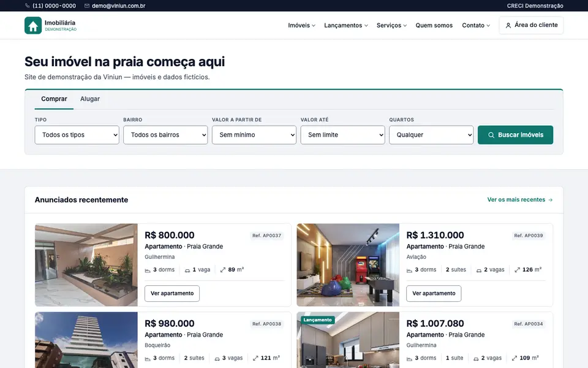Image resolution: width=588 pixels, height=368 pixels.
Task: Click the Lançamento badge on kitchen photo
Action: pos(318,320)
